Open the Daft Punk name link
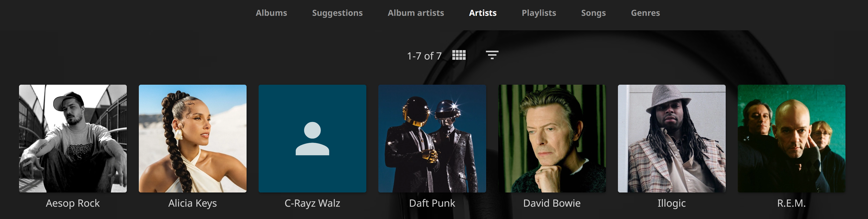The height and width of the screenshot is (219, 868). tap(432, 203)
